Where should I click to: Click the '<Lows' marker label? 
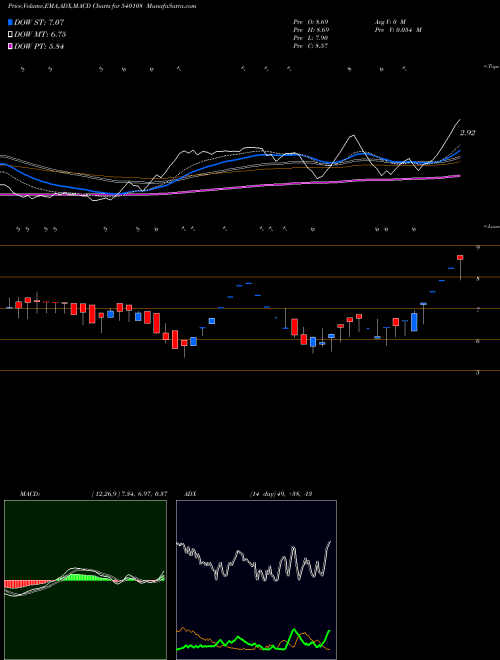coord(491,226)
